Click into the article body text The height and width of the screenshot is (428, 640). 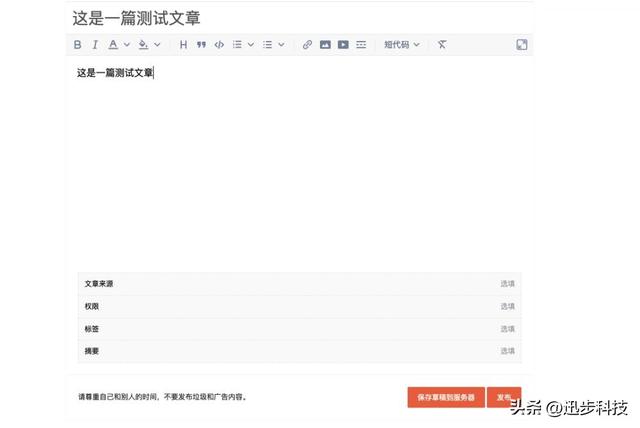(x=115, y=73)
